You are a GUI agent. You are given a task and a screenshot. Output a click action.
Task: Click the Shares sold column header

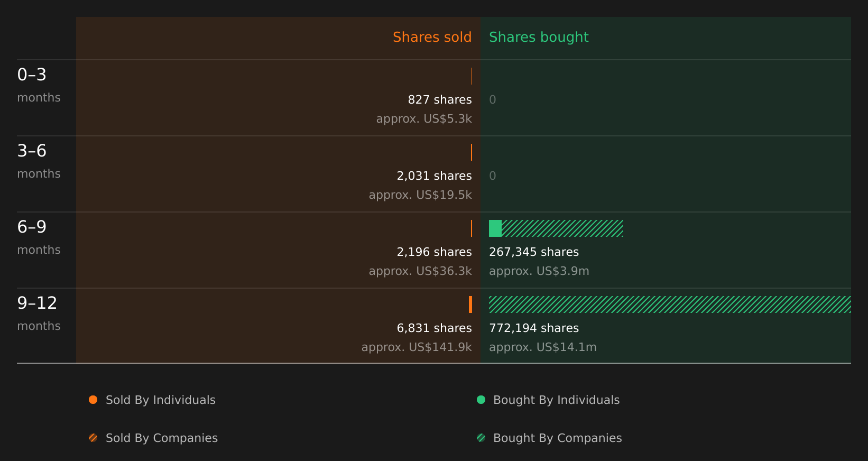[x=432, y=37]
